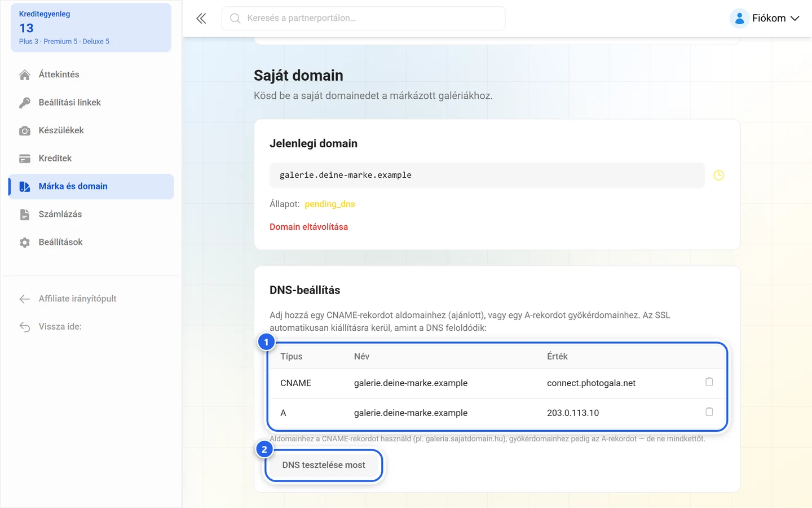Open Beállítások in the sidebar
Screen dimensions: 812x508
click(91, 242)
